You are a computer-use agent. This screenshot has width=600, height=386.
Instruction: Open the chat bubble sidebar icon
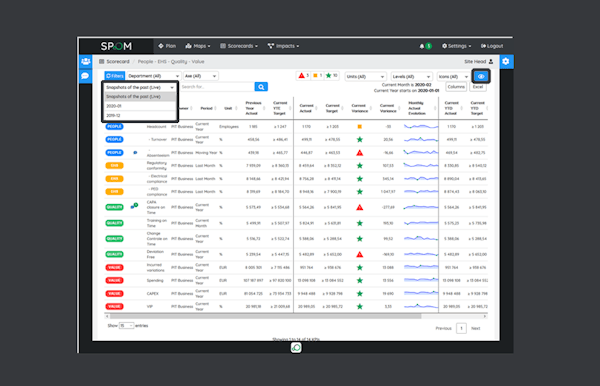pos(85,76)
